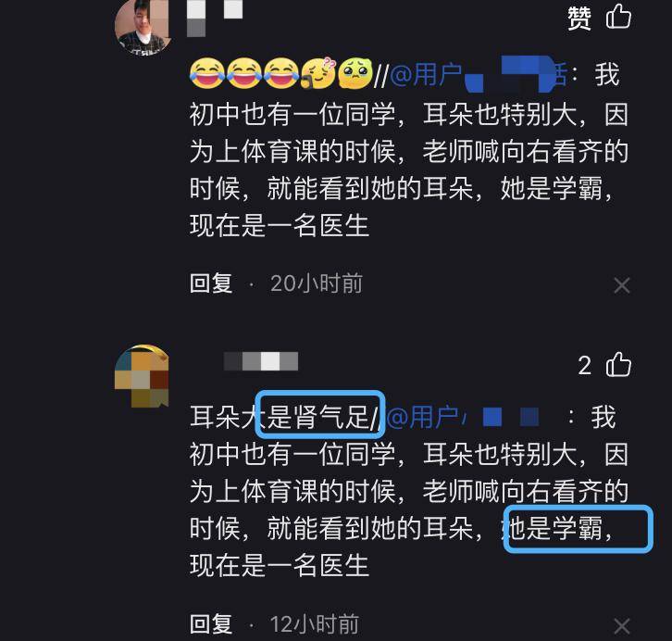672x641 pixels.
Task: Tap the 赞 label beside the thumbs-up
Action: pyautogui.click(x=579, y=19)
